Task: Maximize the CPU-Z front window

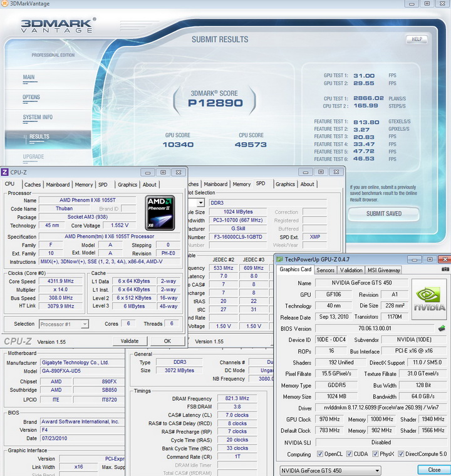Action: point(163,172)
